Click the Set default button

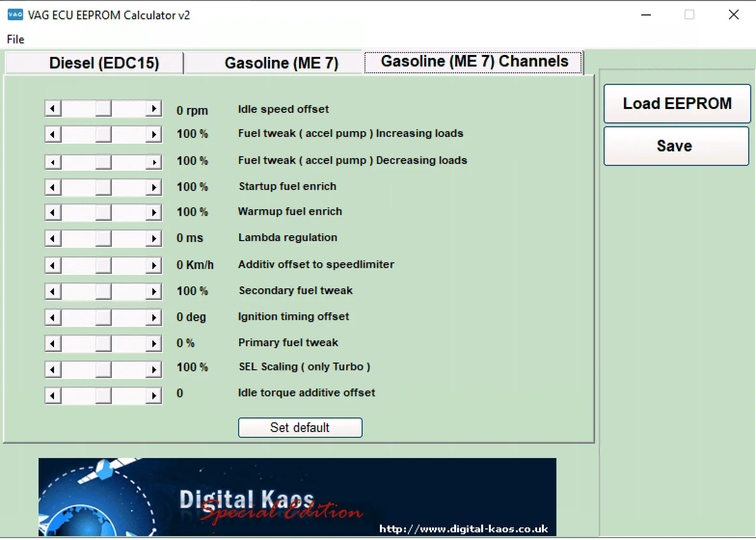click(x=300, y=428)
